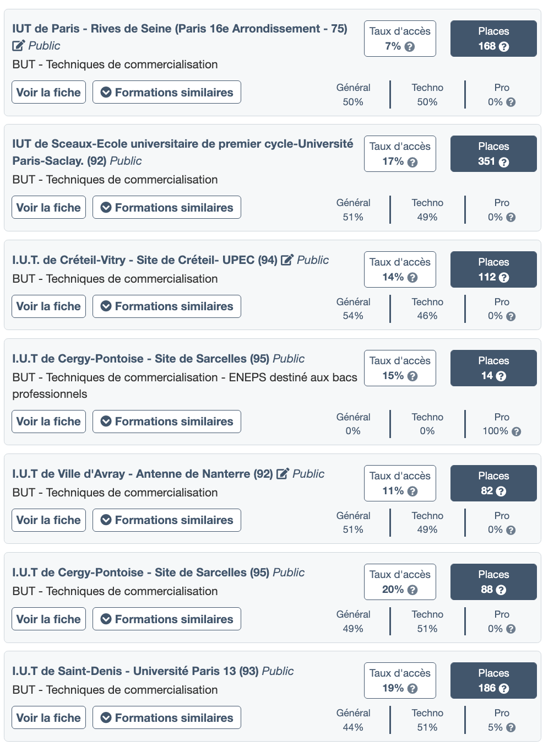The image size is (543, 756).
Task: Click help icon beside 168 places
Action: click(x=503, y=47)
